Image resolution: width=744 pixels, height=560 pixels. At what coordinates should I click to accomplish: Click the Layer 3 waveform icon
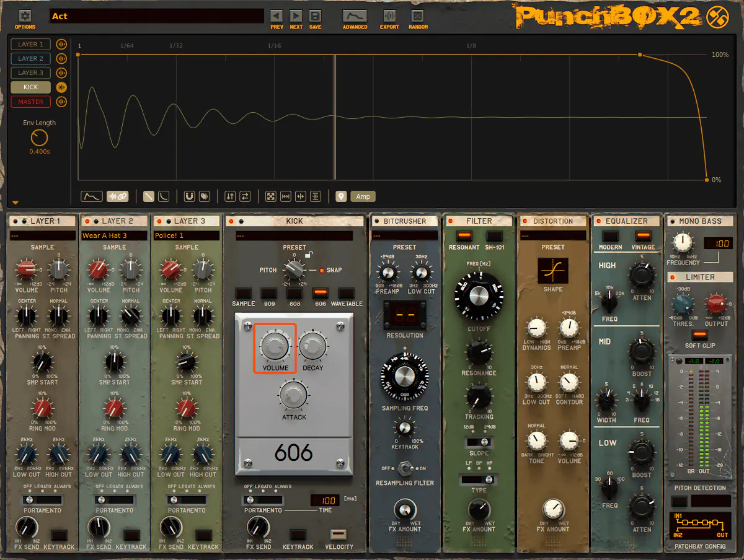point(61,73)
